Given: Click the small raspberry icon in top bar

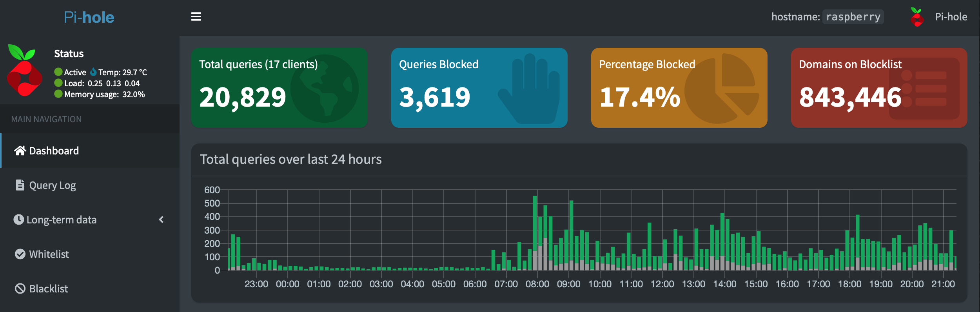Looking at the screenshot, I should pyautogui.click(x=917, y=17).
